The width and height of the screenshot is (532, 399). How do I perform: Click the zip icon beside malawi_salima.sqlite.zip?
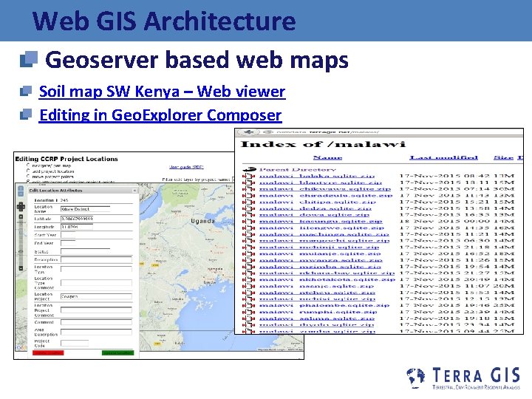[249, 318]
